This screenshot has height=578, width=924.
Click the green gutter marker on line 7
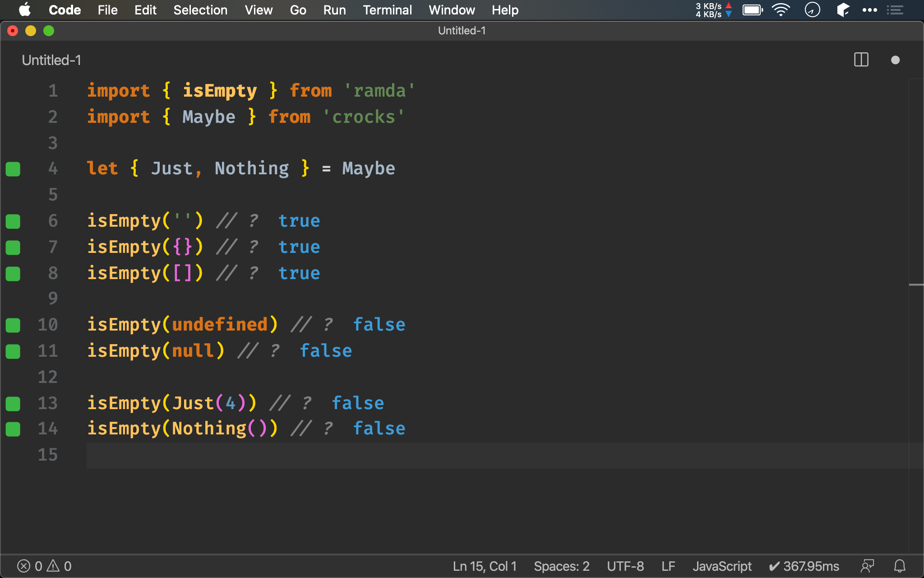[x=13, y=247]
